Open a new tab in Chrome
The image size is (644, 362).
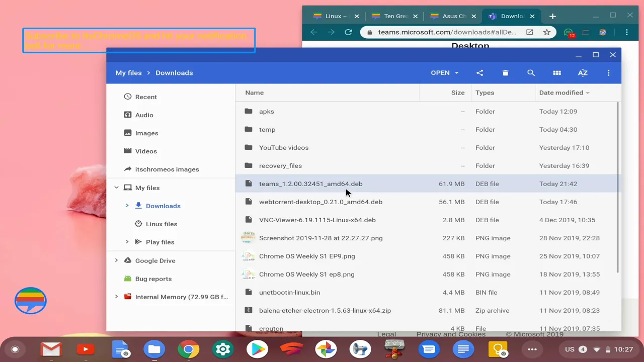point(552,16)
